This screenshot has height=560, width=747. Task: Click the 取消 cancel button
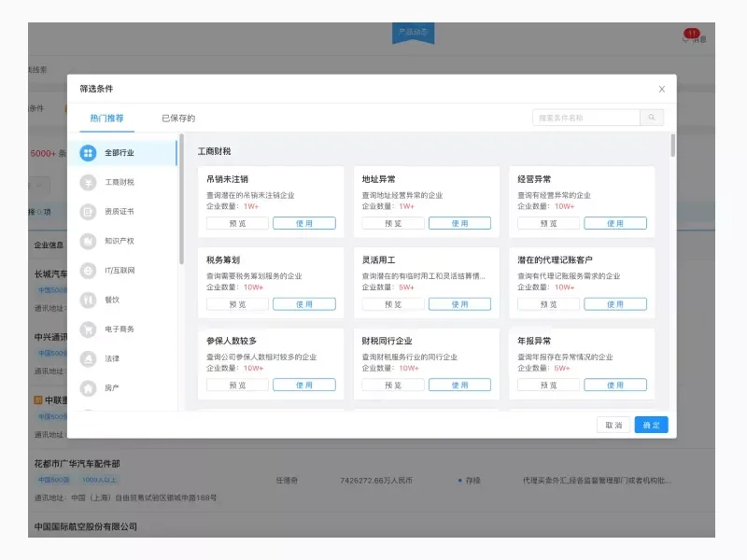tap(613, 425)
